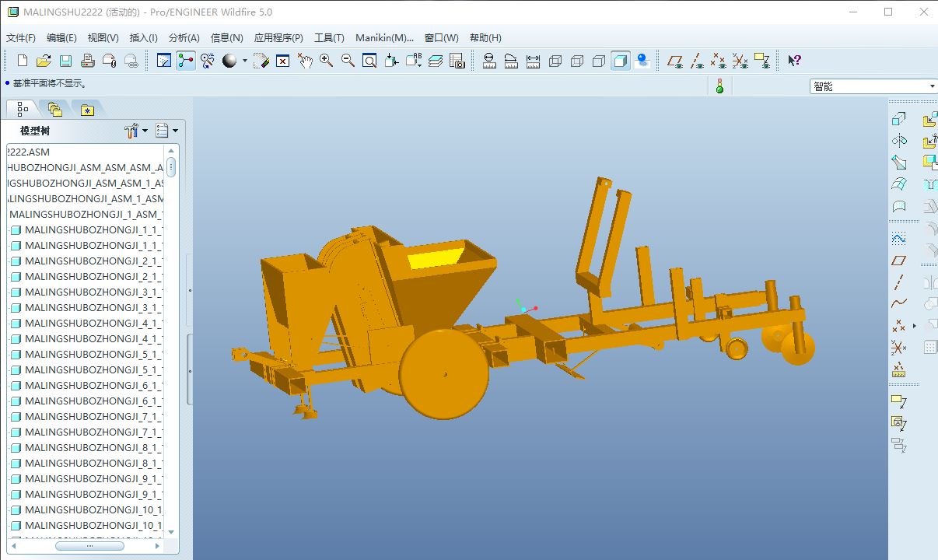The image size is (938, 560).
Task: Switch to wireframe display mode
Action: 555,61
